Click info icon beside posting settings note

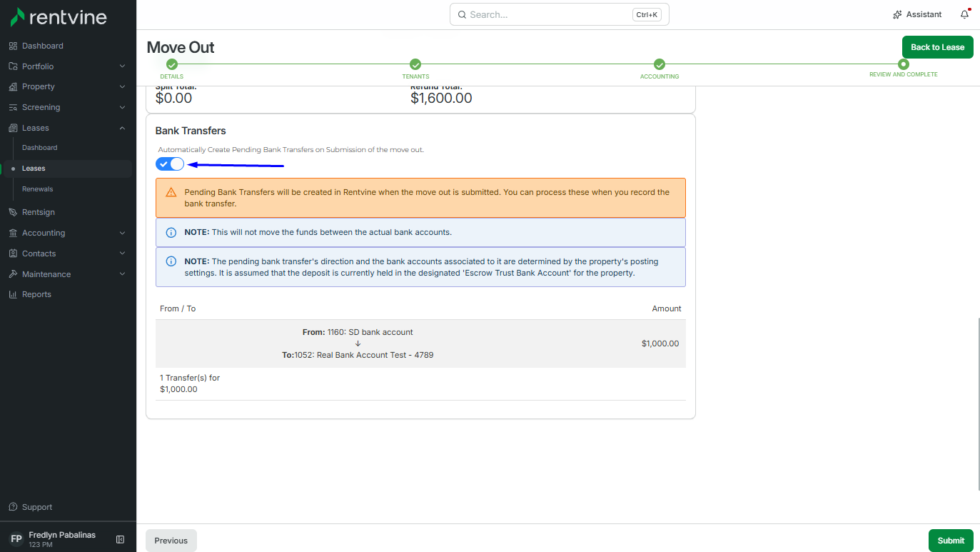(171, 261)
